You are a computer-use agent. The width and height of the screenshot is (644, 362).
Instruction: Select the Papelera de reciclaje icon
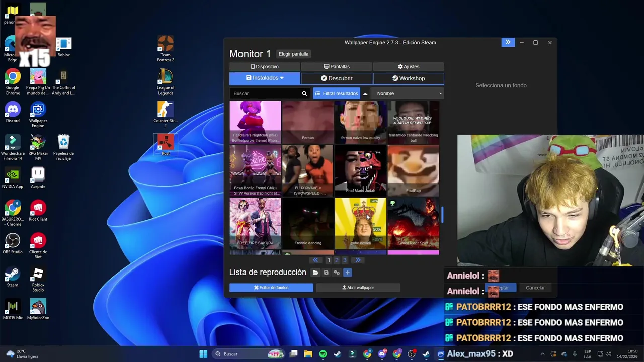[x=63, y=147]
